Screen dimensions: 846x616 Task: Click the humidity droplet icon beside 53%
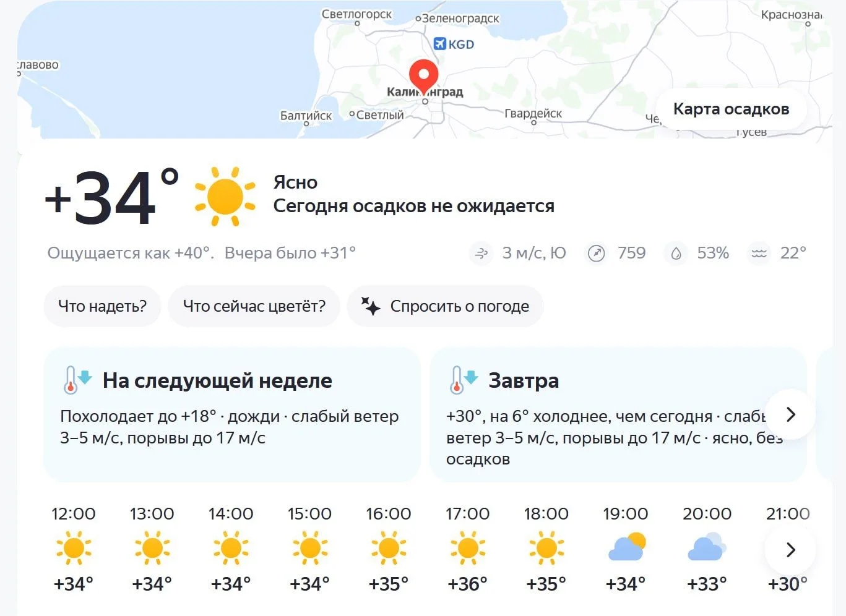tap(676, 253)
